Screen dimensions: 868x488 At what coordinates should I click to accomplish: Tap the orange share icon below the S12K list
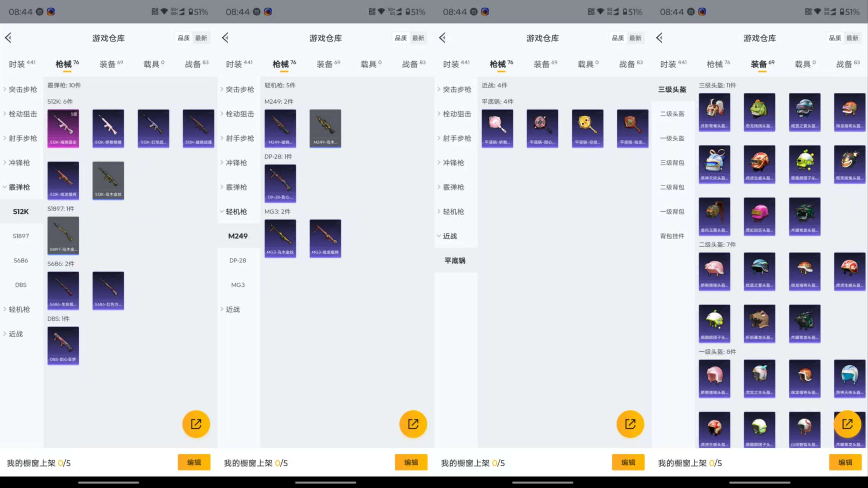(196, 424)
